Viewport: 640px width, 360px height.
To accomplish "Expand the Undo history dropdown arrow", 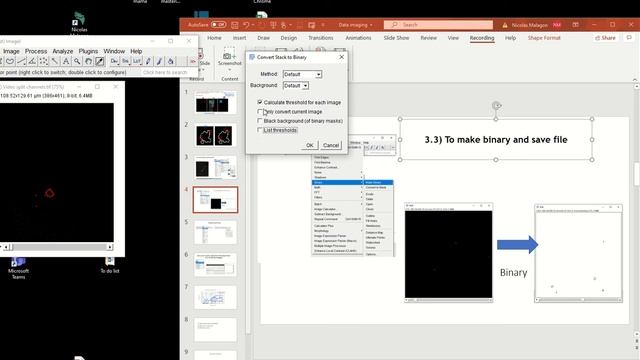I will (x=253, y=25).
